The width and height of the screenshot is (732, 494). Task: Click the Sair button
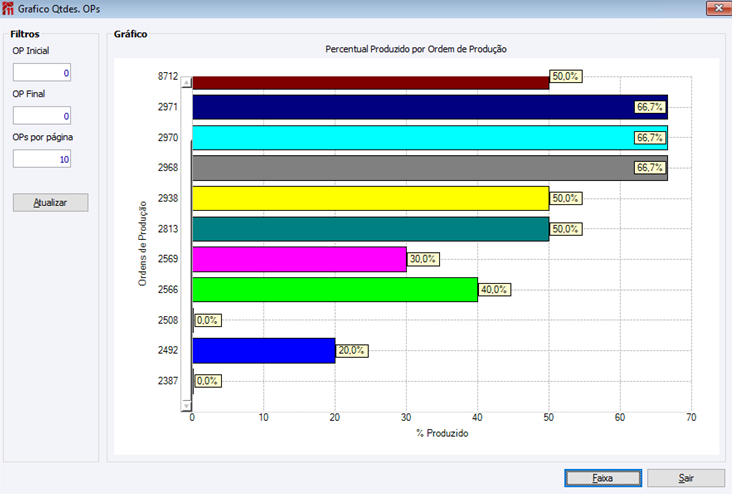pyautogui.click(x=686, y=478)
